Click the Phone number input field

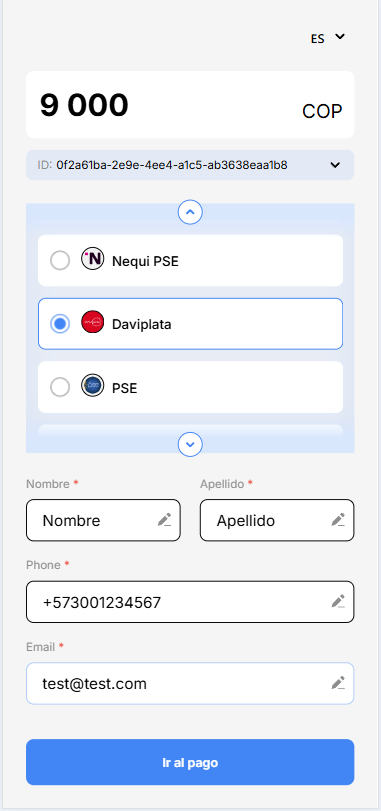point(190,602)
